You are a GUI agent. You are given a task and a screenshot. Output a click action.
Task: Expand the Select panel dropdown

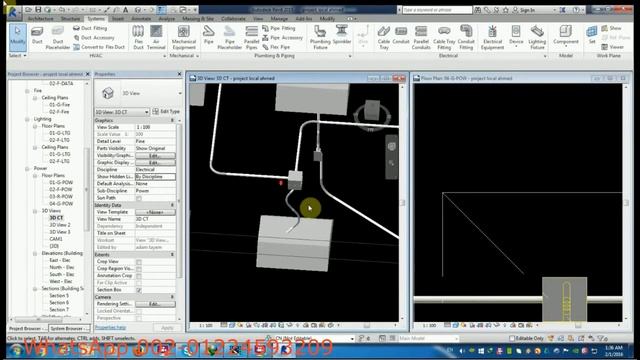tap(18, 56)
